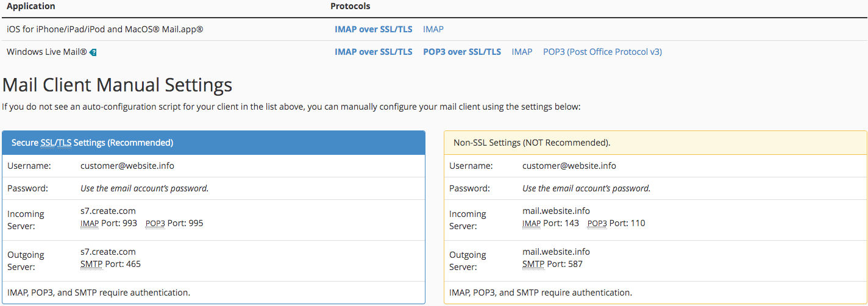Click the Secure SSL/TLS Settings panel header
The height and width of the screenshot is (306, 868).
pyautogui.click(x=92, y=143)
